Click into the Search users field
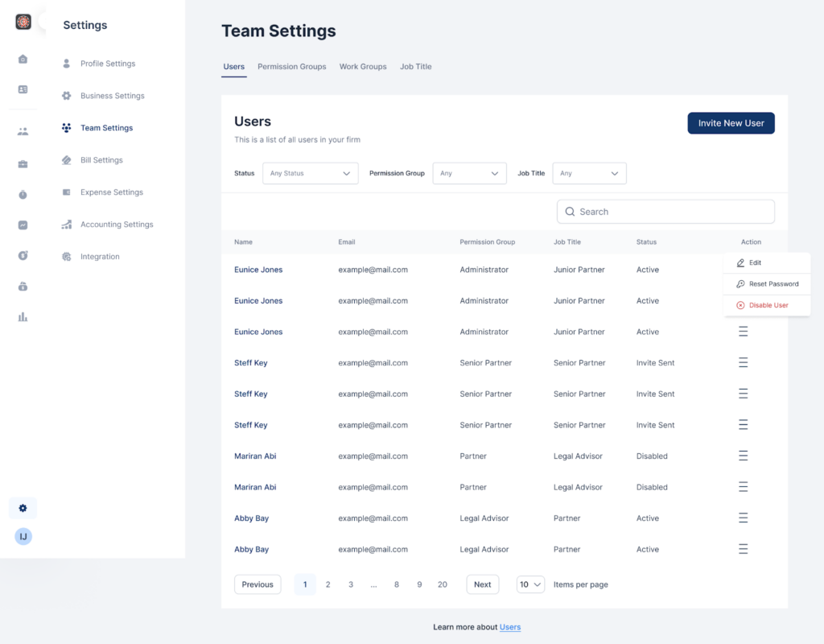The image size is (824, 644). point(665,212)
